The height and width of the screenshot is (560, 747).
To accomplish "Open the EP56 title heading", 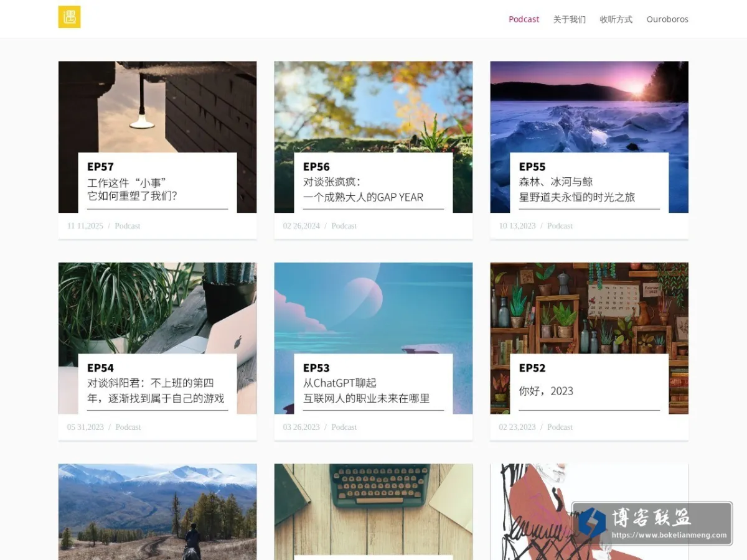I will pyautogui.click(x=316, y=167).
